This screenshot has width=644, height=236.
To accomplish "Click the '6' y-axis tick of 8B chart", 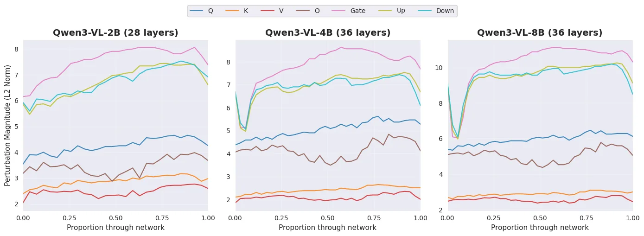I will (441, 139).
